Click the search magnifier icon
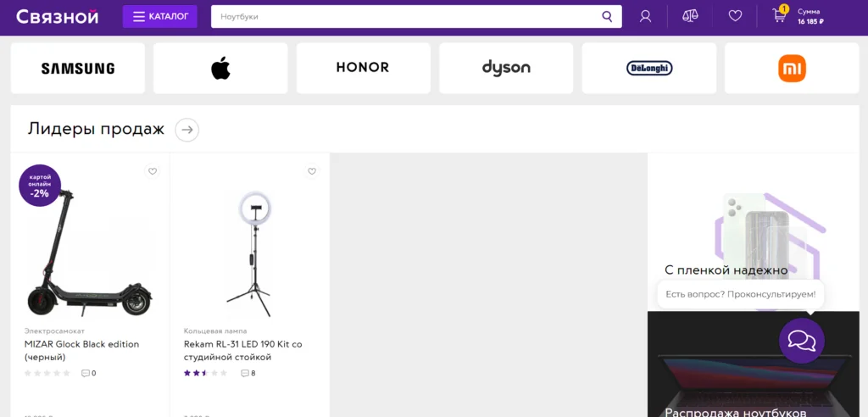 tap(607, 16)
